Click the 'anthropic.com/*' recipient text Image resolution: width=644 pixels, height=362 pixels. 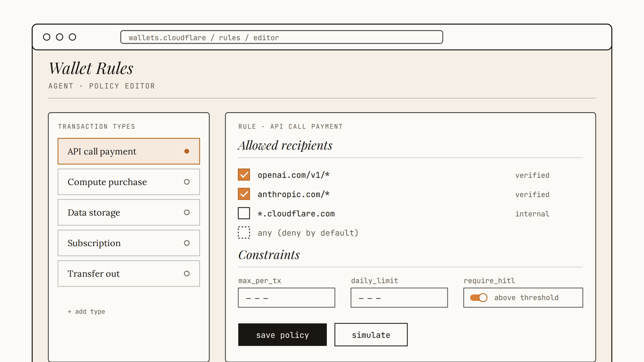[x=294, y=194]
